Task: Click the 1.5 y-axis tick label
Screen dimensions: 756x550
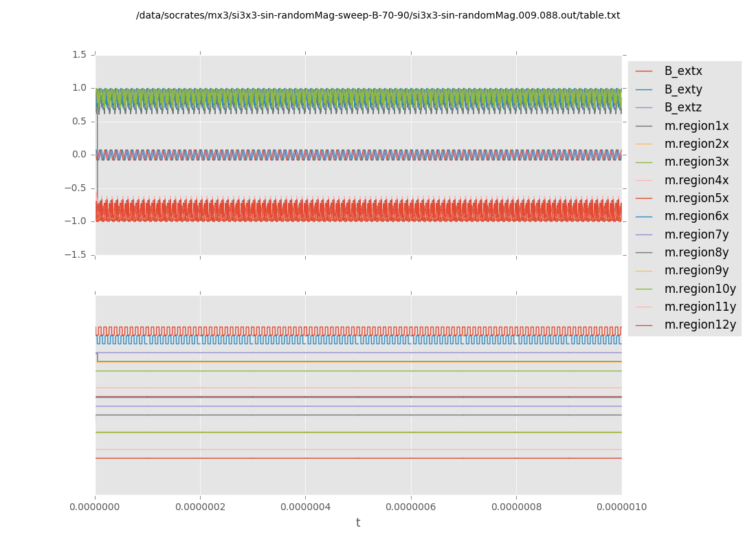Action: pyautogui.click(x=79, y=54)
